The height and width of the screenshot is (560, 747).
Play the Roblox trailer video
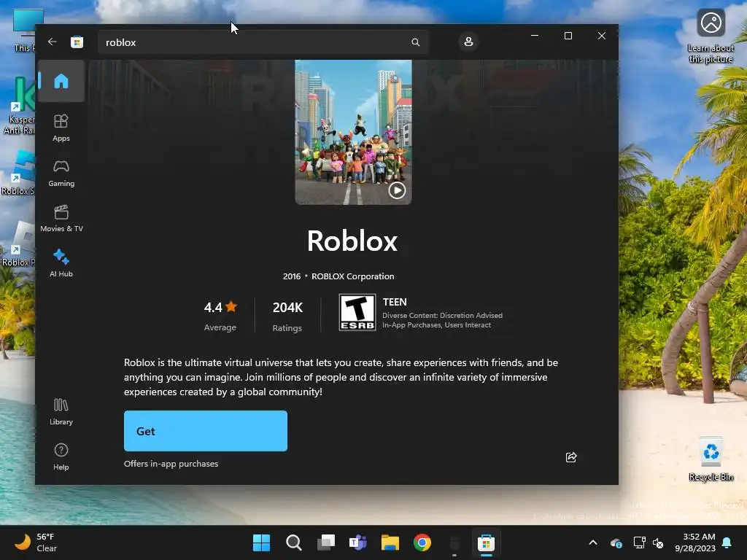397,190
